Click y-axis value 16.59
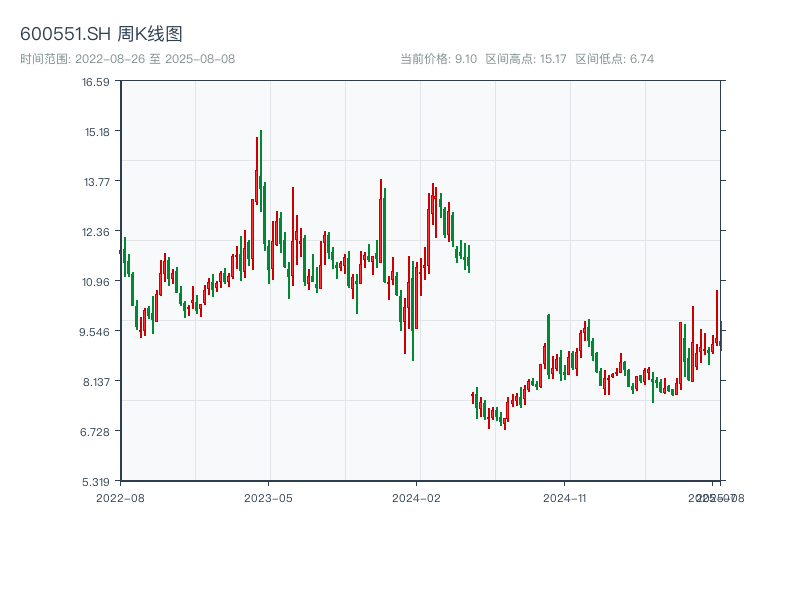 click(96, 82)
